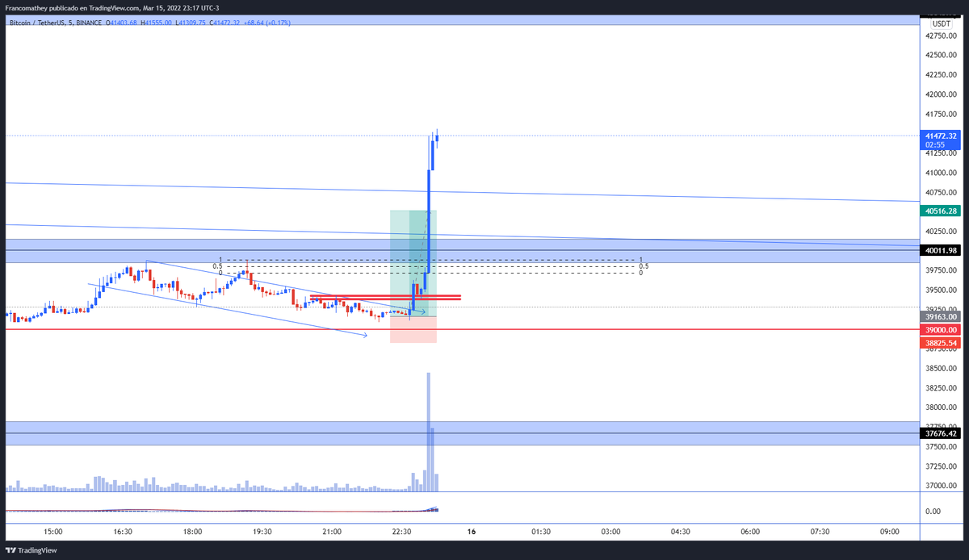The image size is (969, 560).
Task: Click the 21:00 time axis label
Action: click(332, 532)
